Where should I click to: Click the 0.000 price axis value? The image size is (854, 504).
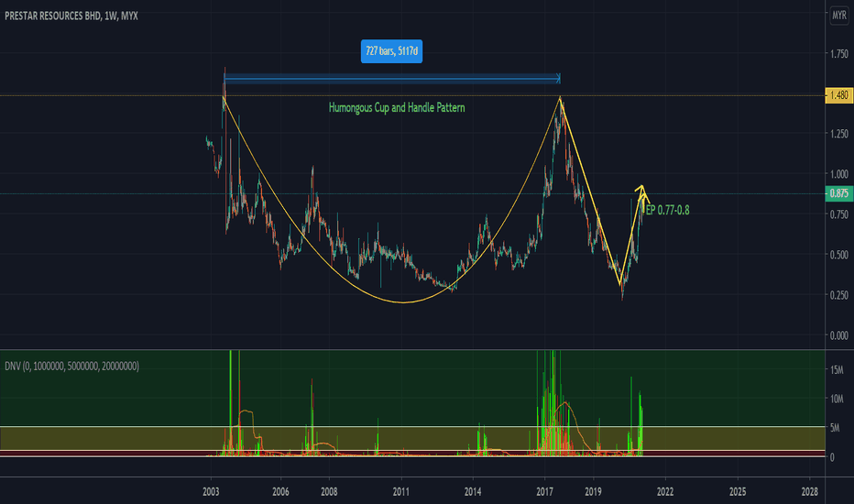click(838, 335)
